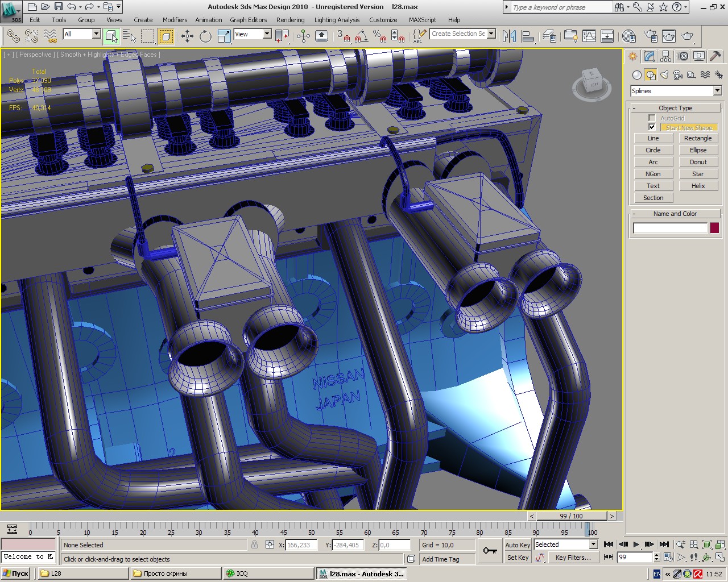Click the Mirror tool
The image size is (728, 582).
pyautogui.click(x=509, y=36)
